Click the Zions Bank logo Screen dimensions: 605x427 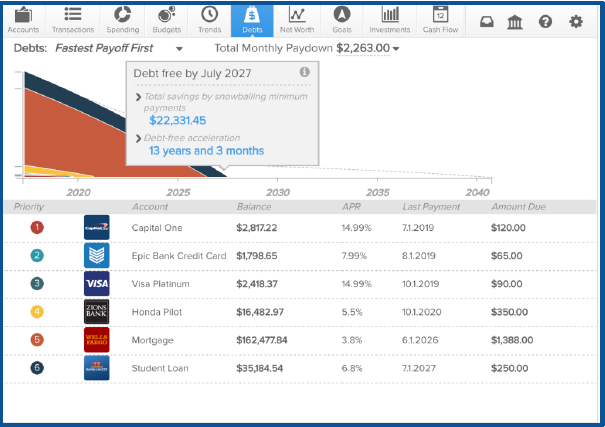96,312
